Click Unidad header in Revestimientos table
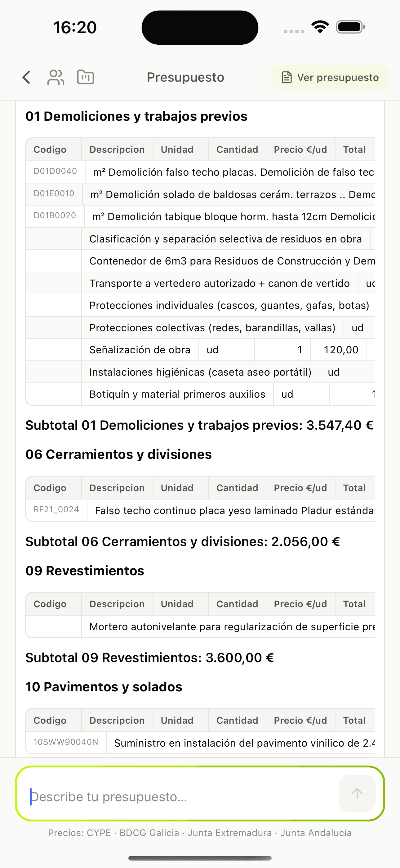The image size is (400, 868). point(180,604)
